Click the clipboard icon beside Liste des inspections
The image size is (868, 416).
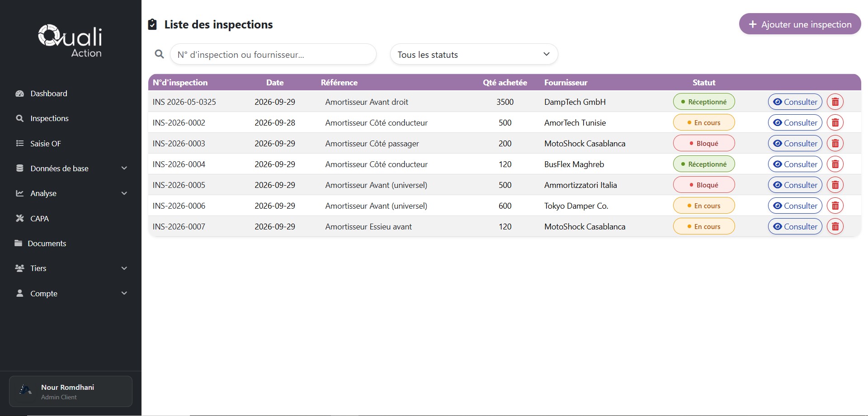point(152,24)
